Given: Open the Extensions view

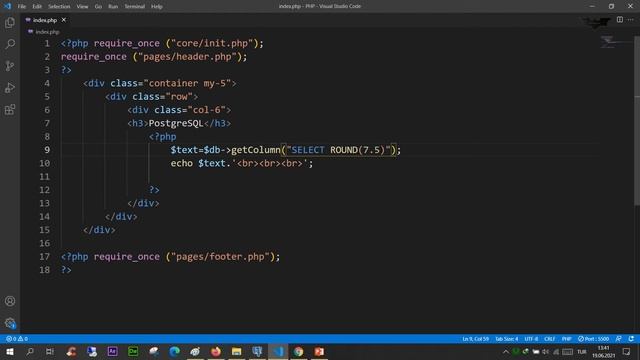Looking at the screenshot, I should [10, 109].
